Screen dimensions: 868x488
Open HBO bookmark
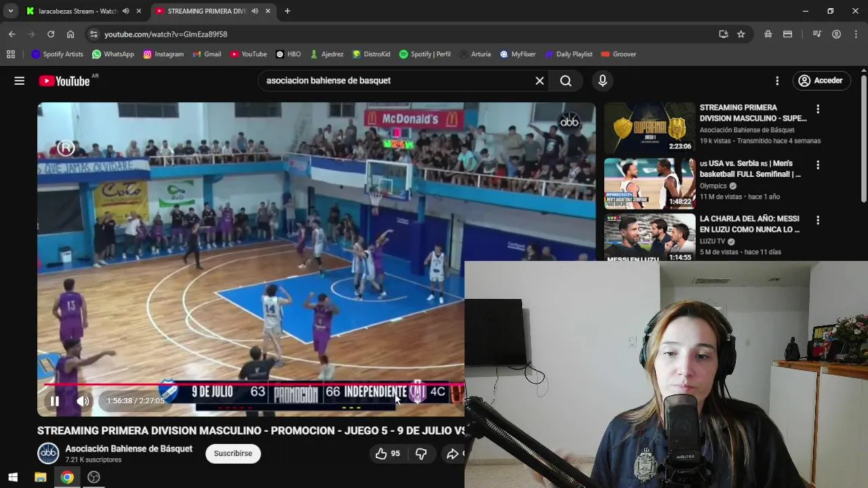coord(288,54)
